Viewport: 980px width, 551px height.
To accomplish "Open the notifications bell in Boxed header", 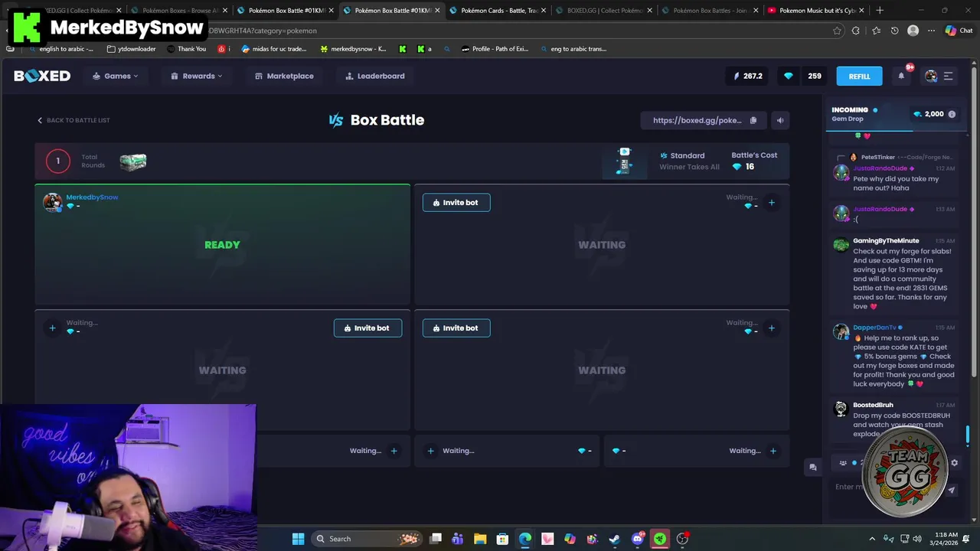I will (901, 76).
